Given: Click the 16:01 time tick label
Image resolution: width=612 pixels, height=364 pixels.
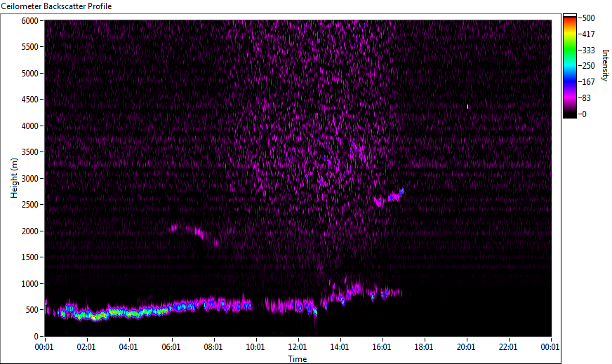Looking at the screenshot, I should coord(382,347).
